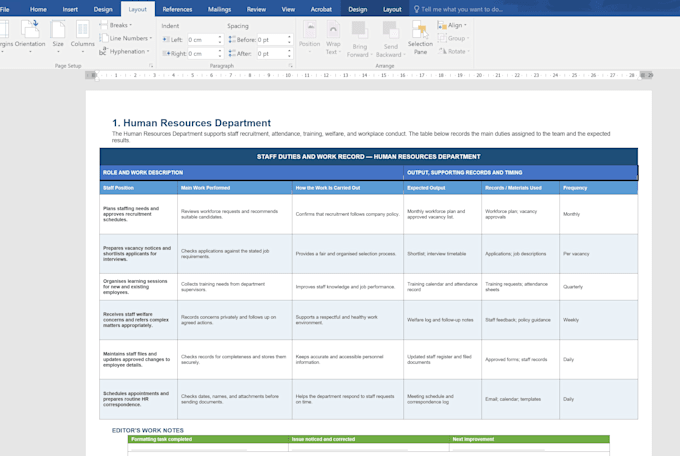The width and height of the screenshot is (680, 456).
Task: Open the first Design ribbon tab
Action: (x=103, y=9)
